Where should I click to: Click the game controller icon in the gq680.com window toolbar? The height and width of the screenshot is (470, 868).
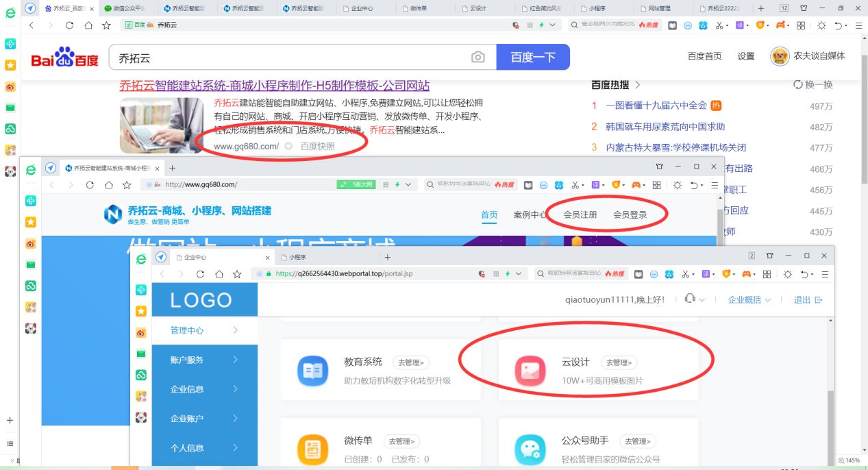click(x=637, y=185)
